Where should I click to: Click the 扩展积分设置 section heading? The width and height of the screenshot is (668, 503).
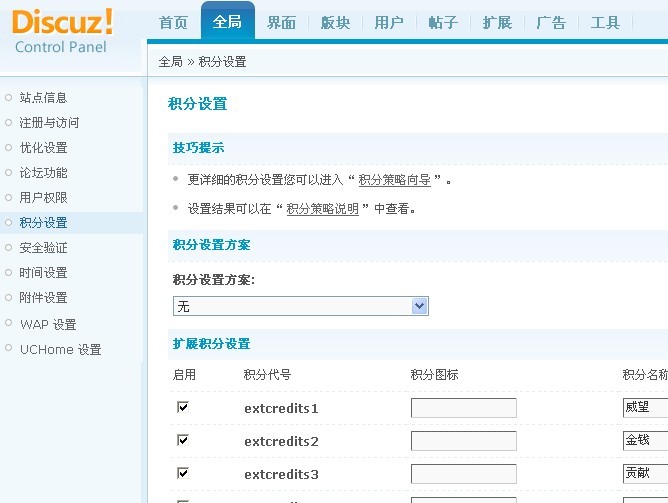[211, 344]
